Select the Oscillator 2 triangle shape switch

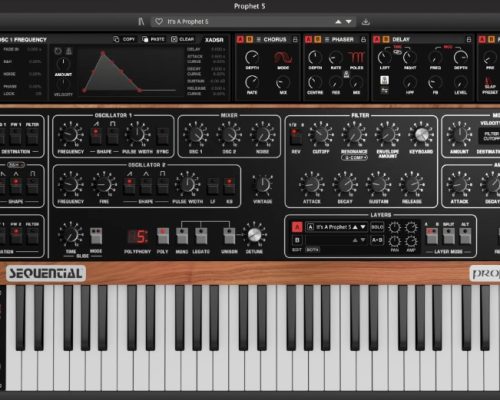[x=146, y=185]
